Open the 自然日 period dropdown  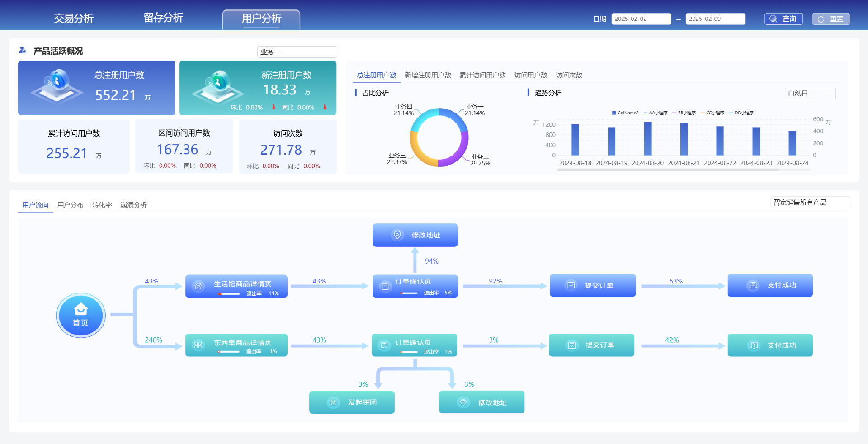[x=810, y=94]
